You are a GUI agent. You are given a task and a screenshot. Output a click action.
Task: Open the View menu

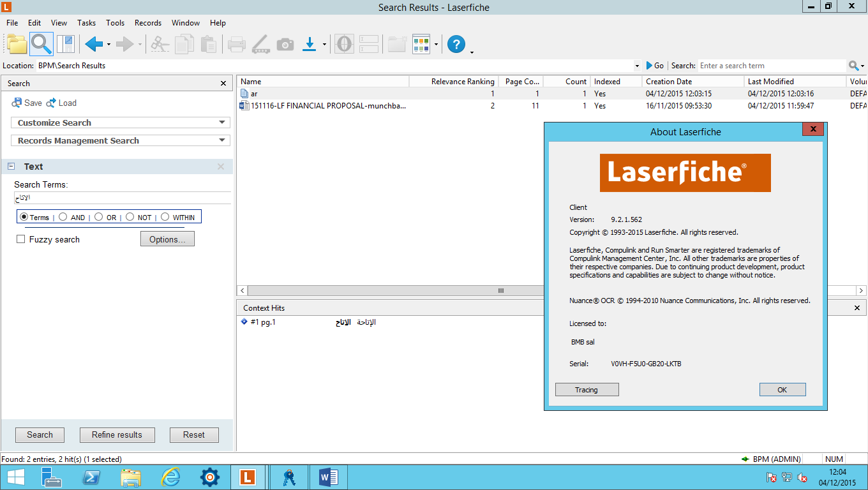[x=59, y=22]
